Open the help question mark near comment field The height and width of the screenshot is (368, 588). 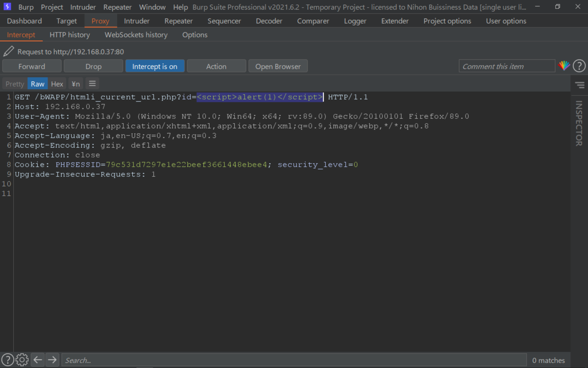tap(579, 66)
